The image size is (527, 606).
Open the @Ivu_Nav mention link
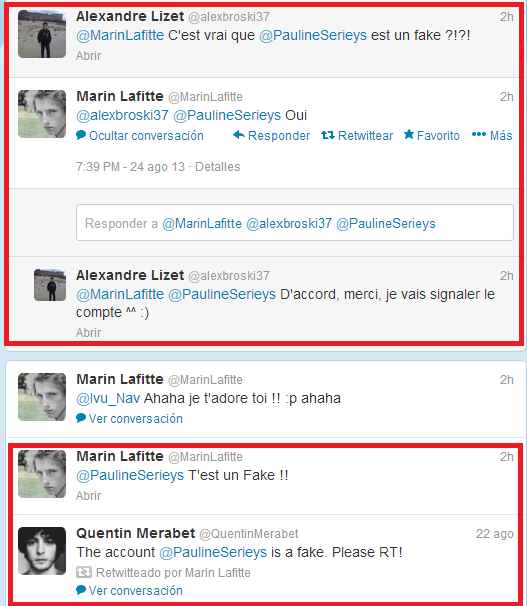point(108,398)
